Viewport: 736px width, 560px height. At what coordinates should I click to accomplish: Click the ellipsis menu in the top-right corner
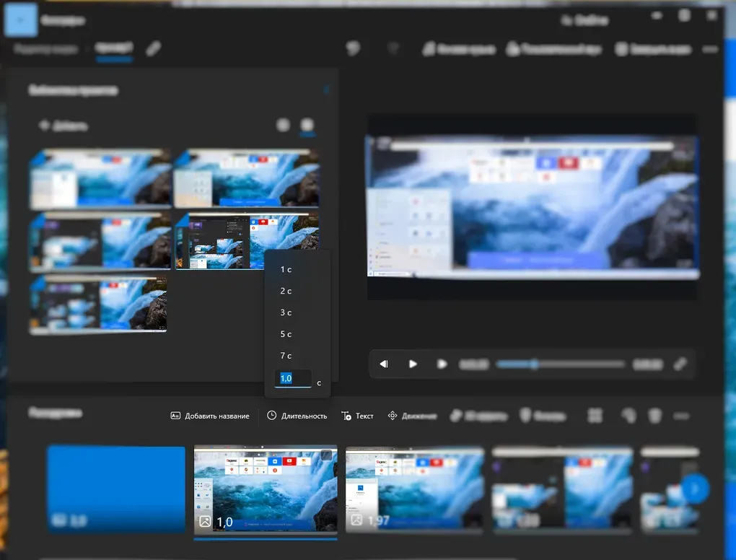pos(710,49)
